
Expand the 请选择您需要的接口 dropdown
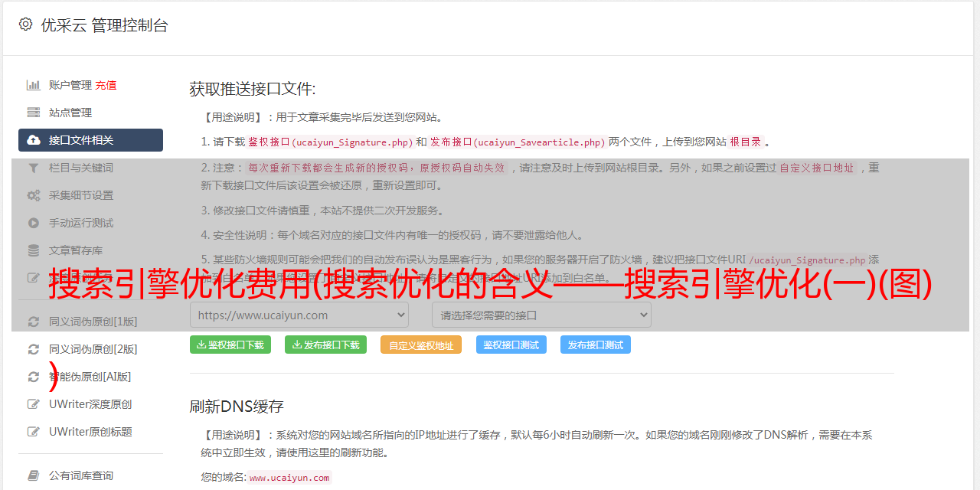[x=541, y=315]
